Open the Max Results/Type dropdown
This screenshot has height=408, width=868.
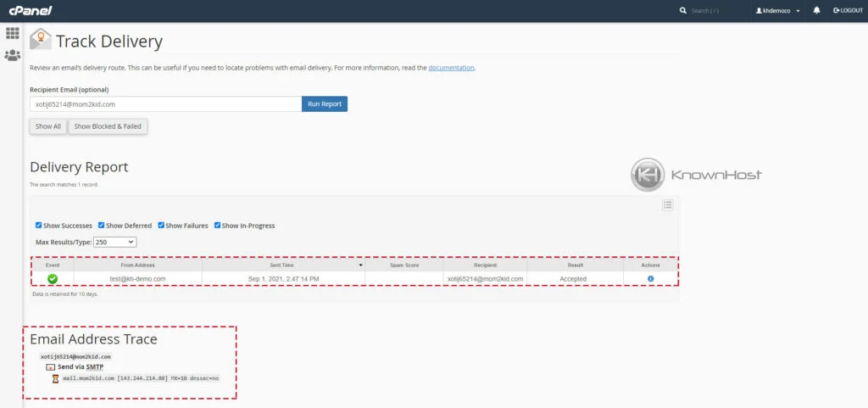click(115, 242)
